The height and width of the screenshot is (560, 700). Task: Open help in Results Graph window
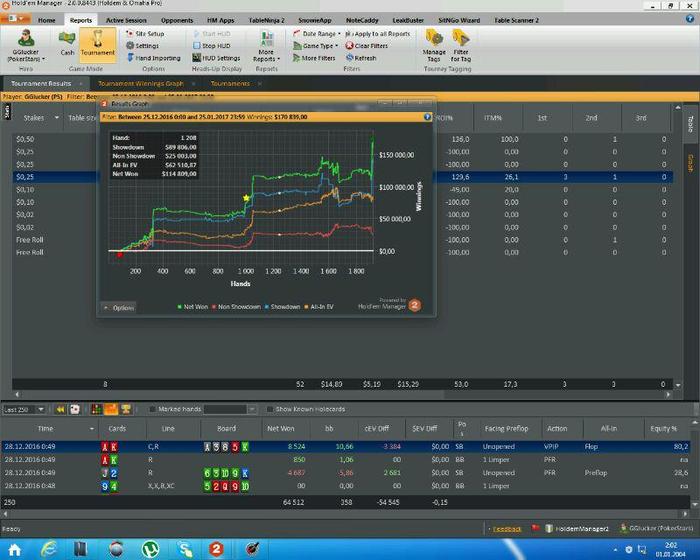(427, 117)
